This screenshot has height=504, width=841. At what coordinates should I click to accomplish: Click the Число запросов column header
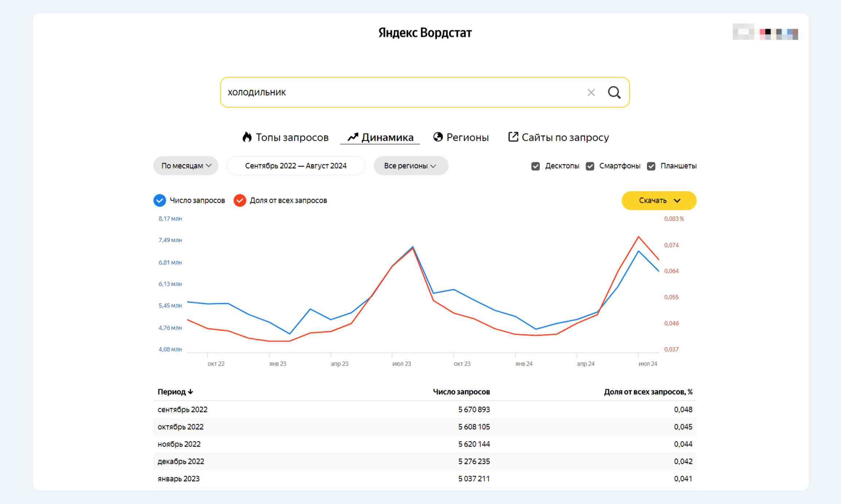461,392
